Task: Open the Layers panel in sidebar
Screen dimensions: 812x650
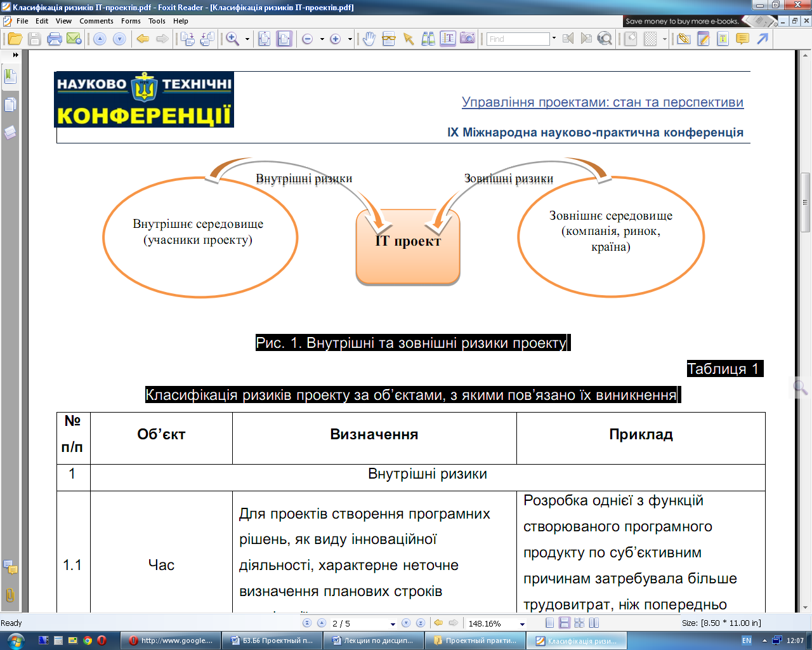Action: pos(10,133)
